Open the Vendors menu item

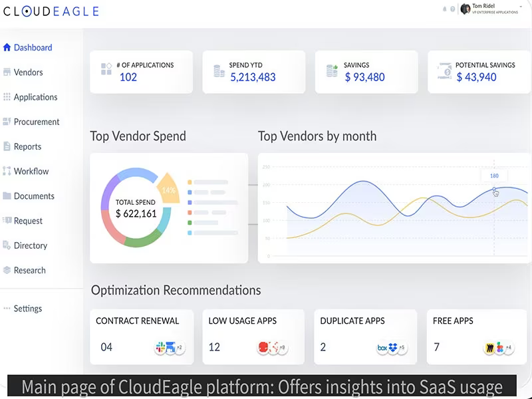28,72
